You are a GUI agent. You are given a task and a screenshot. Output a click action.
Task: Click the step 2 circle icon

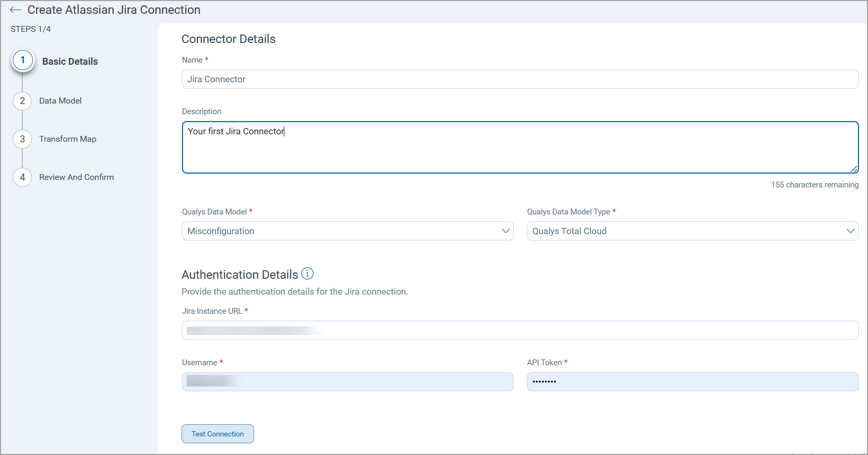22,101
